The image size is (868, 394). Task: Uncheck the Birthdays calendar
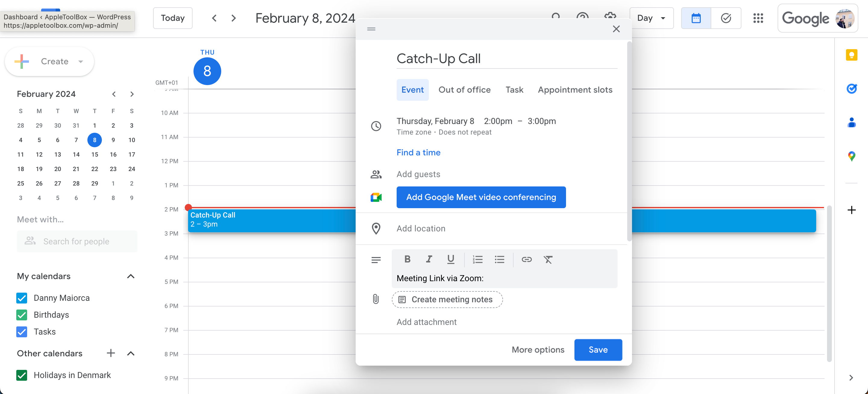(x=22, y=315)
